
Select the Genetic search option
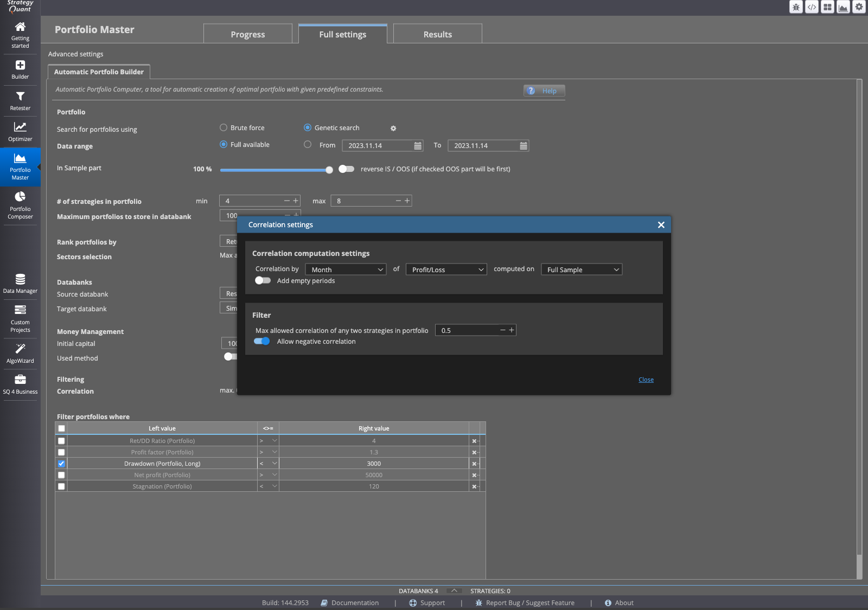308,128
